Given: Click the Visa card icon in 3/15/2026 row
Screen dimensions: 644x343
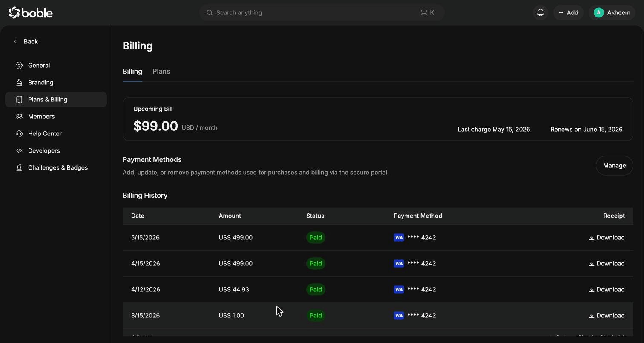Looking at the screenshot, I should click(x=399, y=316).
